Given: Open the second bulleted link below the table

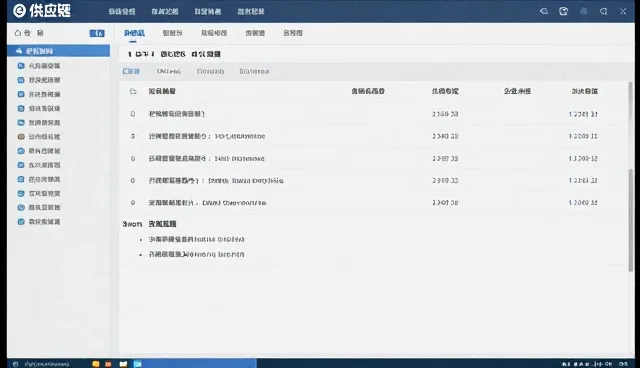Looking at the screenshot, I should [x=196, y=255].
